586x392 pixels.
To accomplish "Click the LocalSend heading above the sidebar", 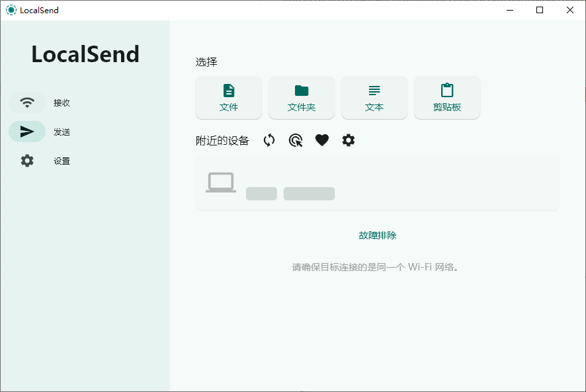I will 85,54.
